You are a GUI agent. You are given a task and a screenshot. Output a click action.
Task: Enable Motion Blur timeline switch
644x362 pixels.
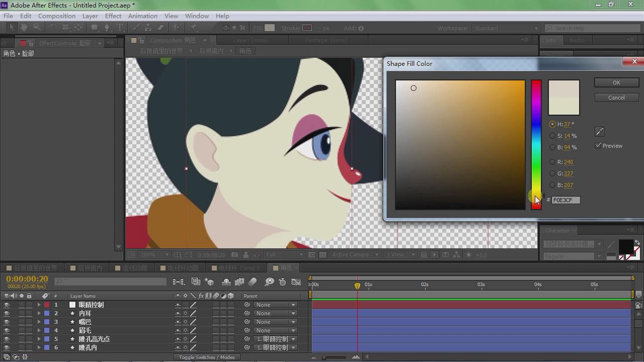[x=253, y=282]
